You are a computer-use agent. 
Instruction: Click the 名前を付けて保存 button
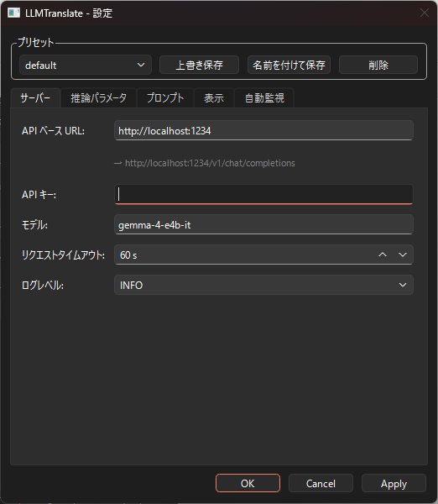point(289,65)
